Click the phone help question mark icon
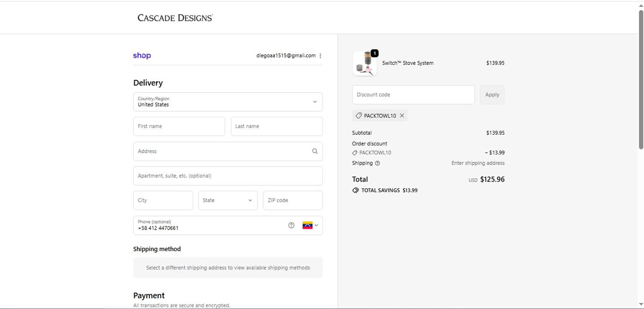 click(292, 225)
